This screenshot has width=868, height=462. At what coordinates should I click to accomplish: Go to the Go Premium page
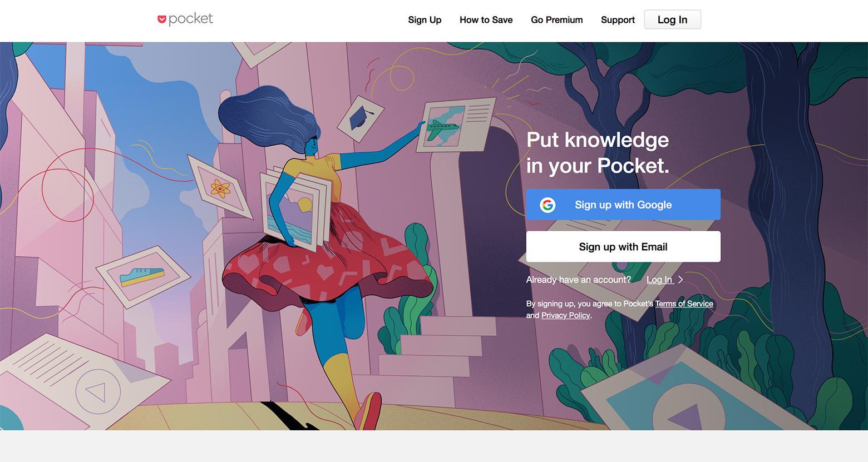pos(556,20)
